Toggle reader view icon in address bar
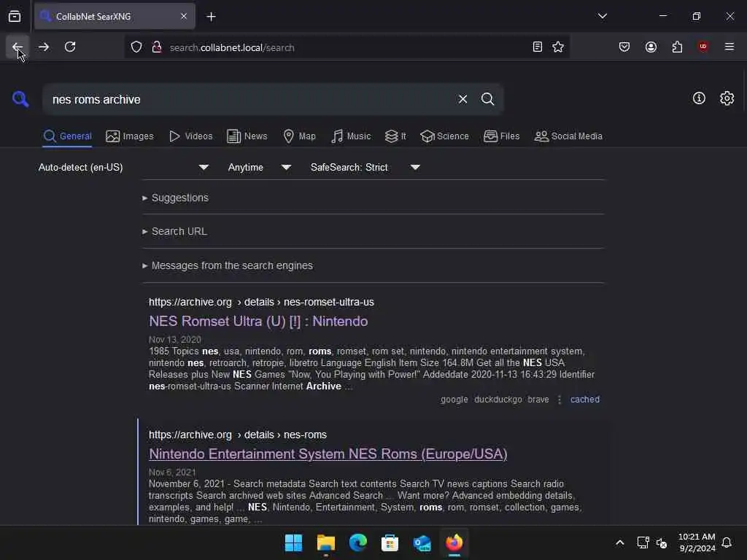This screenshot has height=560, width=747. 537,47
